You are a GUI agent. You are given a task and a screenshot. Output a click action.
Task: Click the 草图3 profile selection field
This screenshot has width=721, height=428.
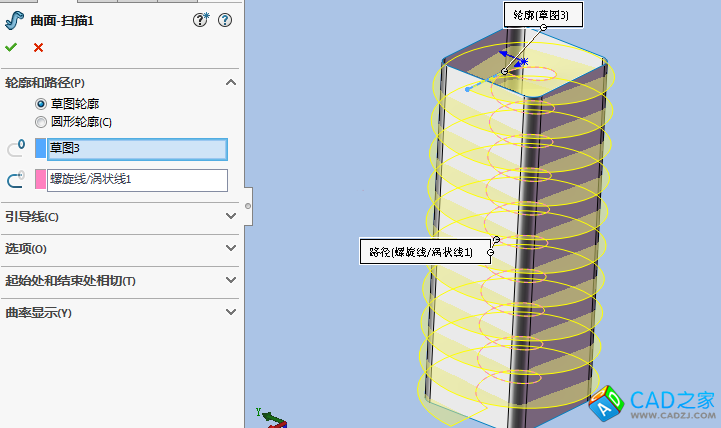[x=137, y=148]
